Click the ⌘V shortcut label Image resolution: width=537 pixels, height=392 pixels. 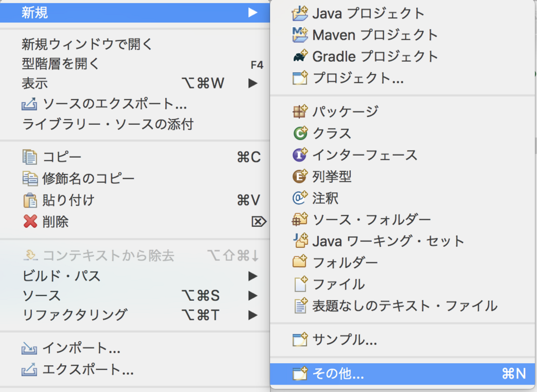[x=249, y=200]
